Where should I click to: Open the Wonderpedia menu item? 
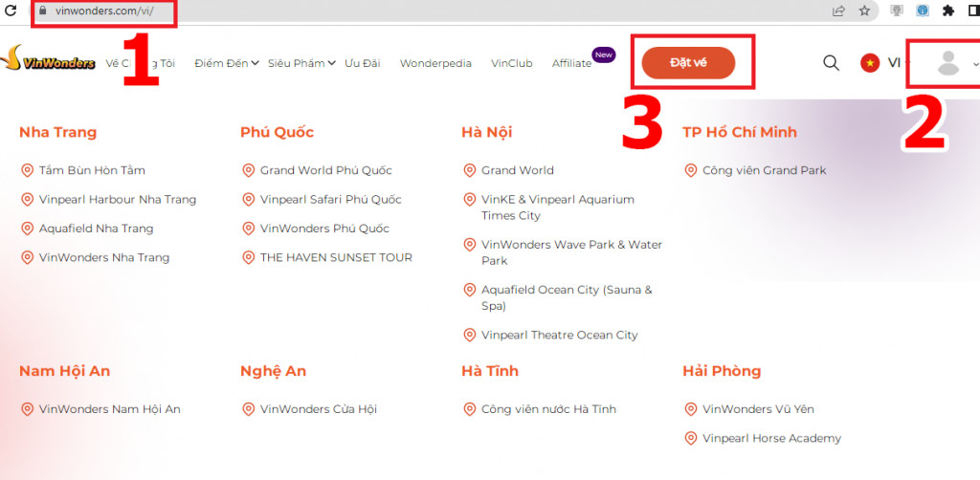pos(435,63)
